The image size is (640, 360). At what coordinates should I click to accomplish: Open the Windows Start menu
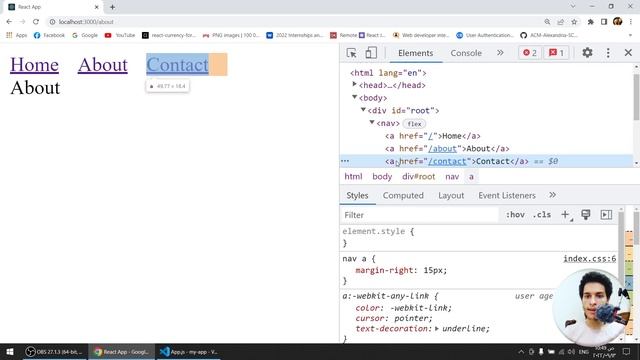point(10,351)
